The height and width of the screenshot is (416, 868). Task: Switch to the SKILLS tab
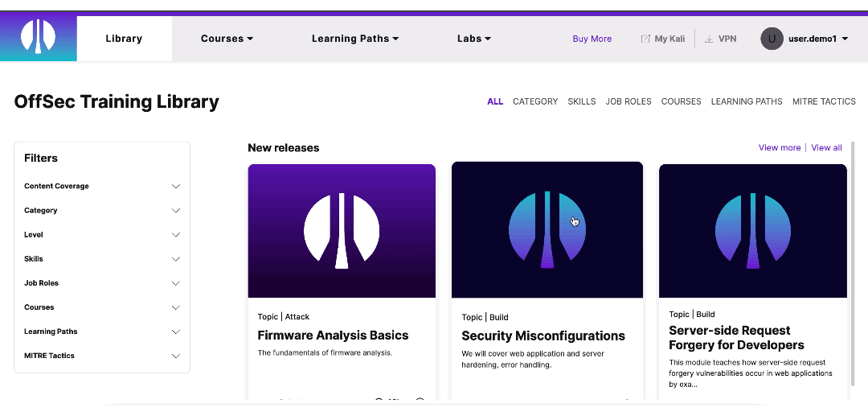(x=582, y=101)
